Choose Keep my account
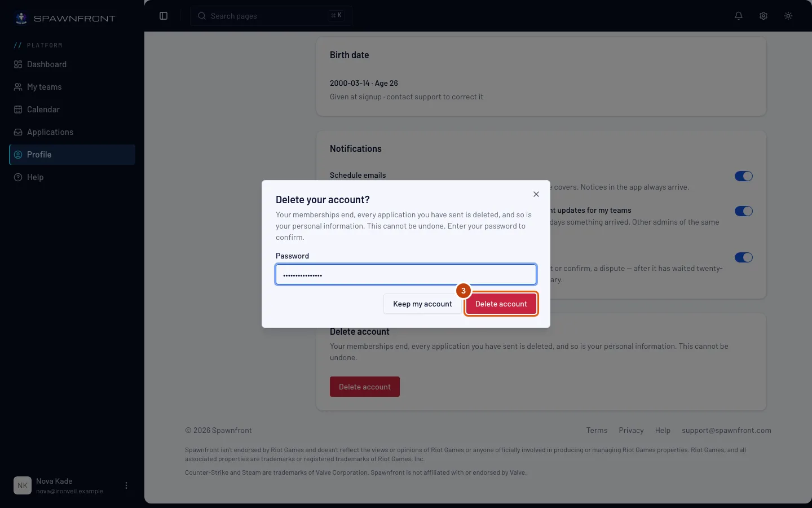The width and height of the screenshot is (812, 508). pyautogui.click(x=422, y=304)
